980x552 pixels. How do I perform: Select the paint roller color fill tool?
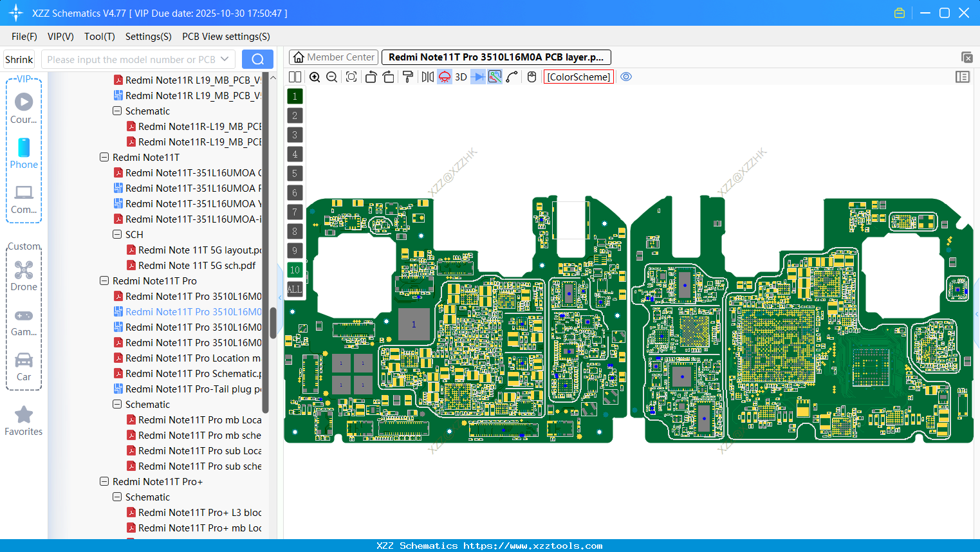[407, 77]
